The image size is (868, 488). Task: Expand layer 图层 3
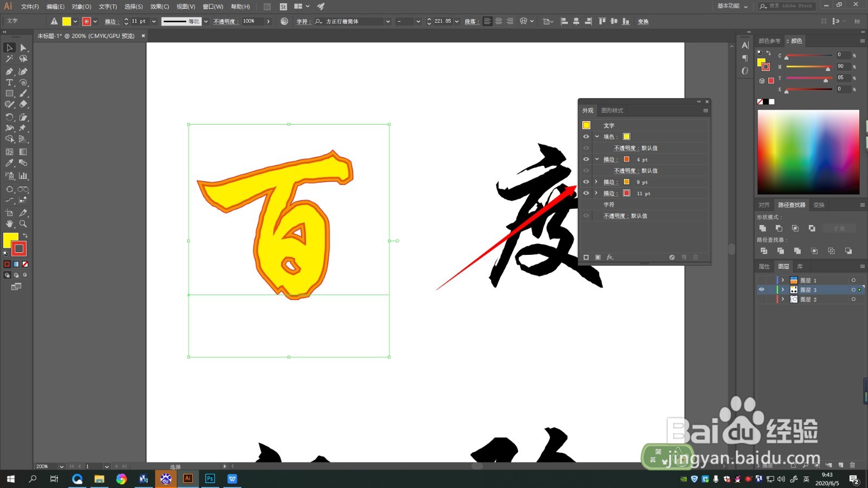tap(783, 290)
